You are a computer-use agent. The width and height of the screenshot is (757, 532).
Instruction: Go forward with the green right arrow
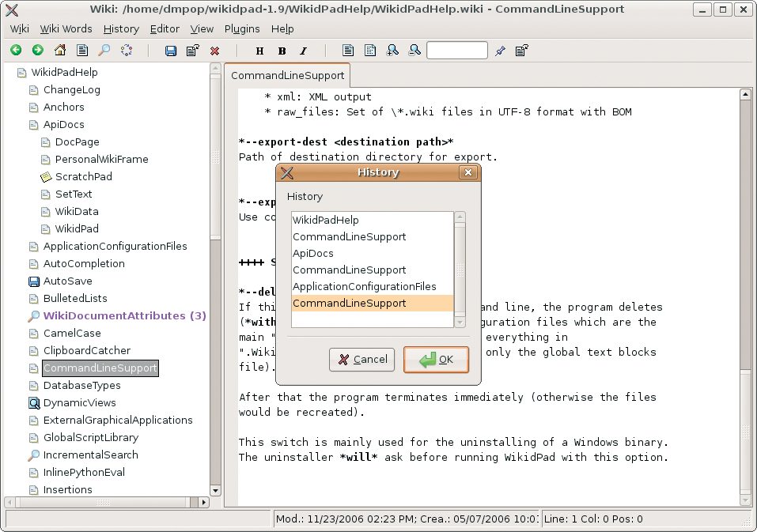coord(38,50)
